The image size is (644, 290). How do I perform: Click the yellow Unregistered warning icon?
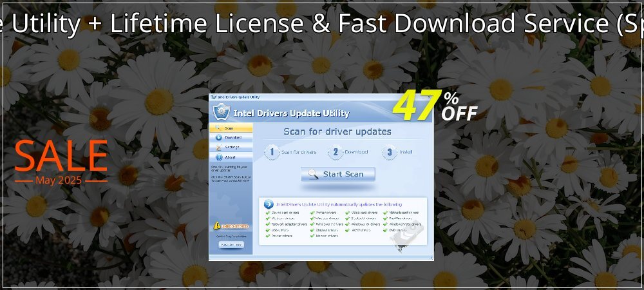tap(217, 226)
